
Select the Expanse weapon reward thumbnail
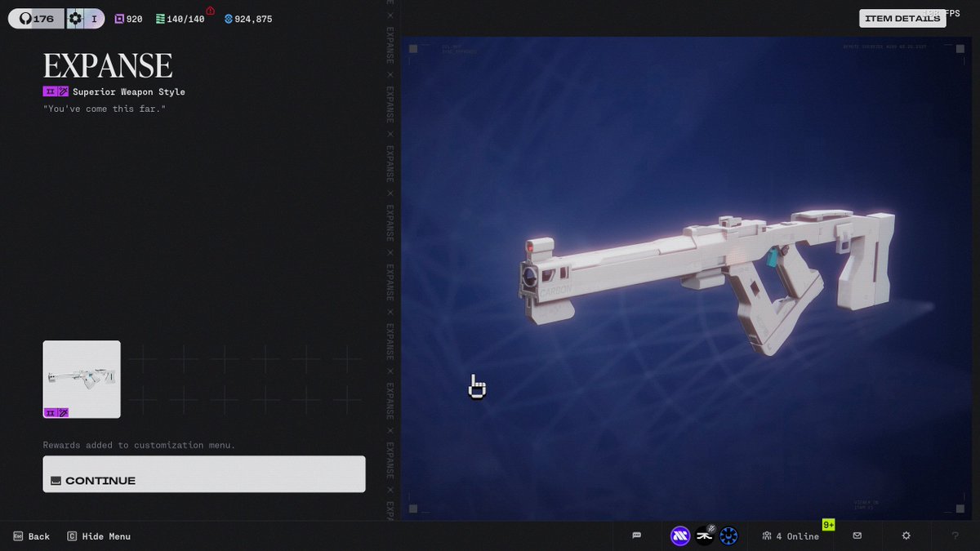82,380
